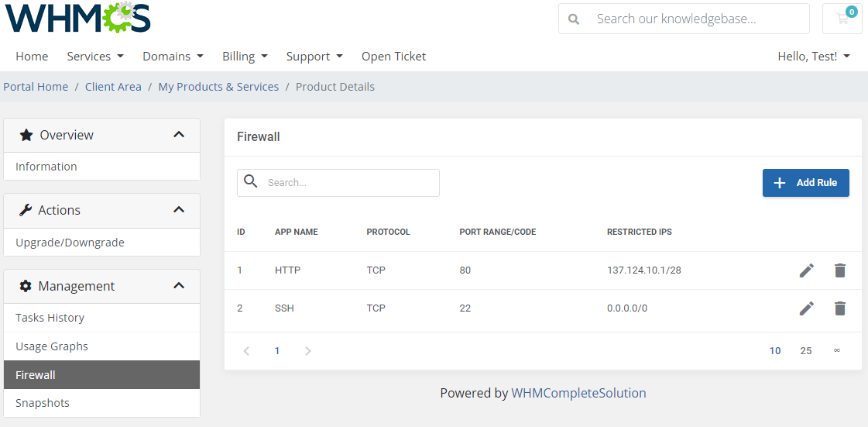The height and width of the screenshot is (427, 868).
Task: Click the knowledgebase search field
Action: click(x=684, y=19)
